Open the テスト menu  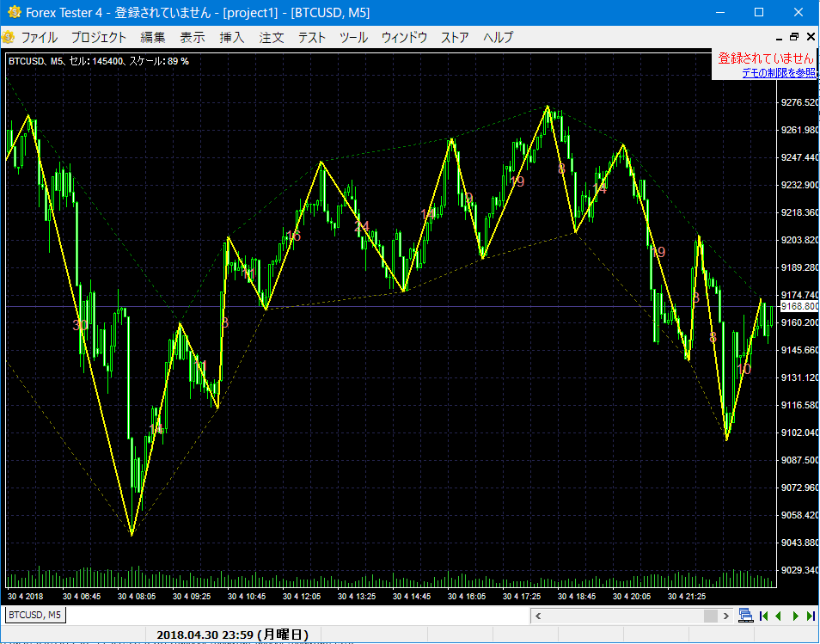(312, 37)
